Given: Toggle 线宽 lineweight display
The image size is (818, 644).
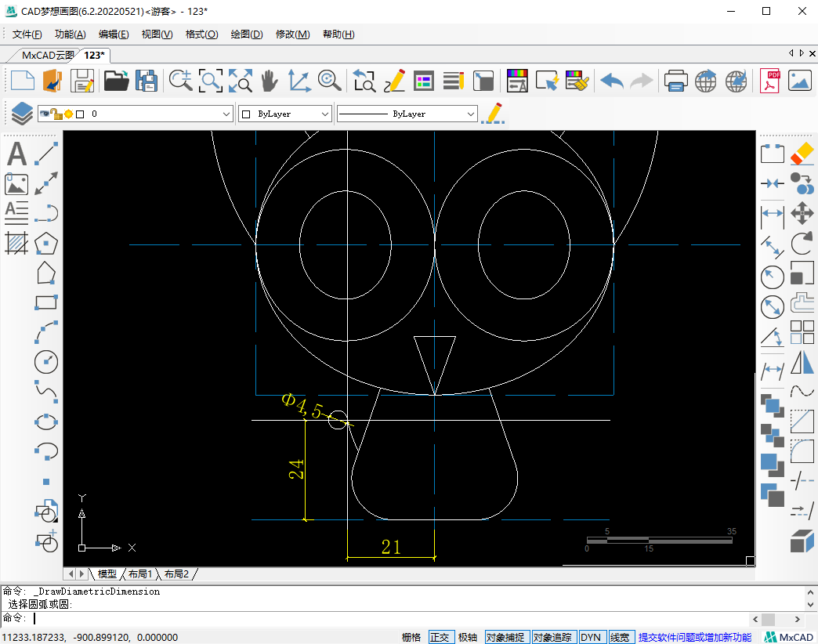Looking at the screenshot, I should coord(620,637).
